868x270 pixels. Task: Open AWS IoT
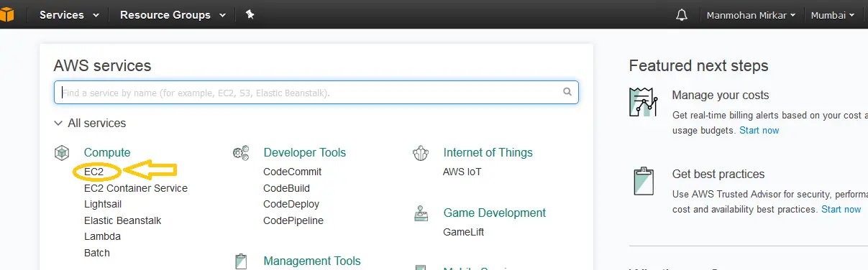pos(462,172)
